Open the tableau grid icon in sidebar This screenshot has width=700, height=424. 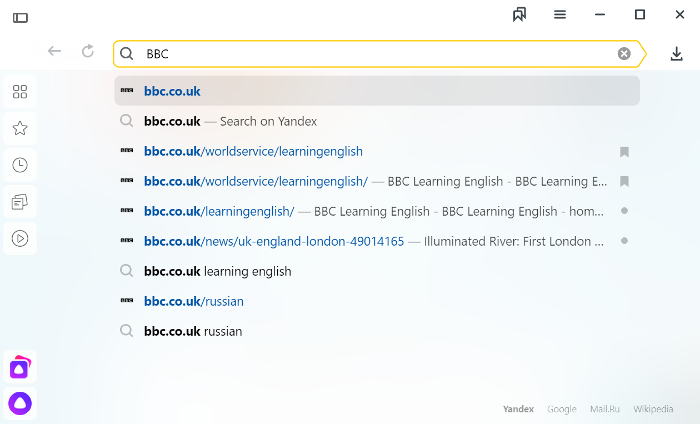point(20,92)
